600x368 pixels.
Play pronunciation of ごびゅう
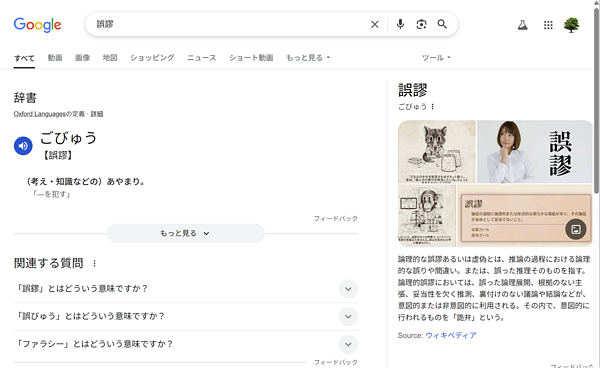pos(23,146)
